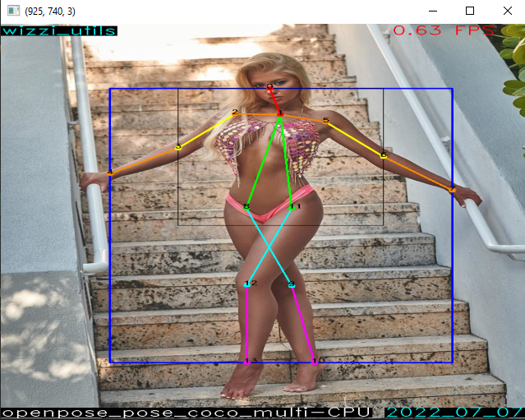Click pose keypoint 9 at the knee
The width and height of the screenshot is (525, 420).
(x=292, y=285)
